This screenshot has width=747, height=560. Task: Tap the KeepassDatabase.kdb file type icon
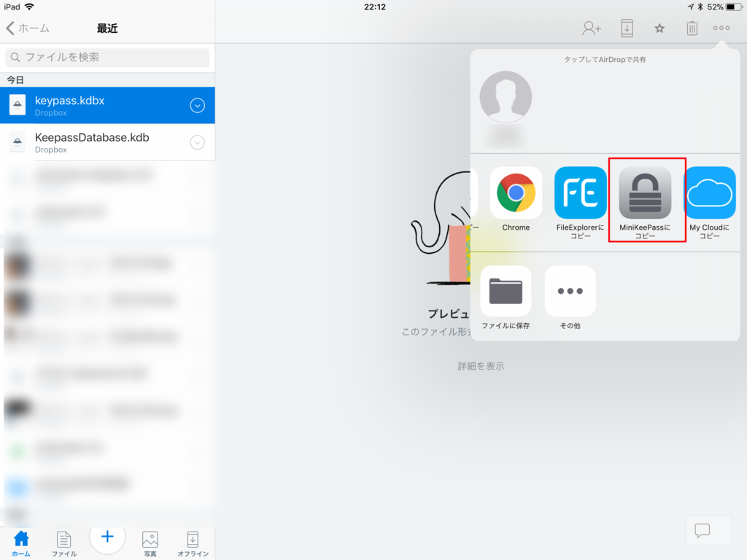tap(18, 142)
